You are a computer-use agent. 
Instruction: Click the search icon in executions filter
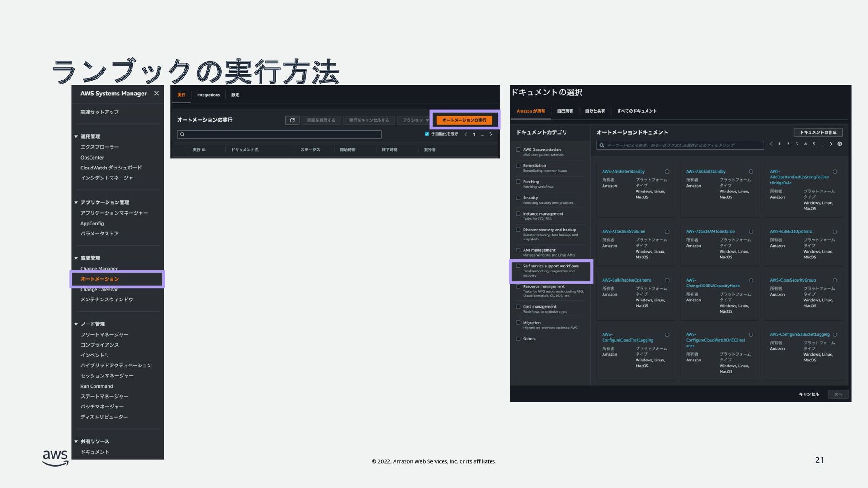coord(182,135)
